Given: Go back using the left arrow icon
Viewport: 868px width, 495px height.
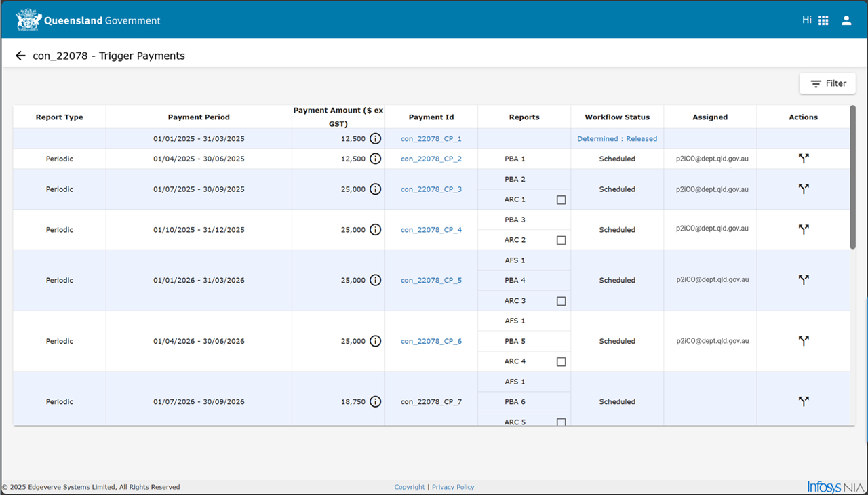Looking at the screenshot, I should click(20, 56).
